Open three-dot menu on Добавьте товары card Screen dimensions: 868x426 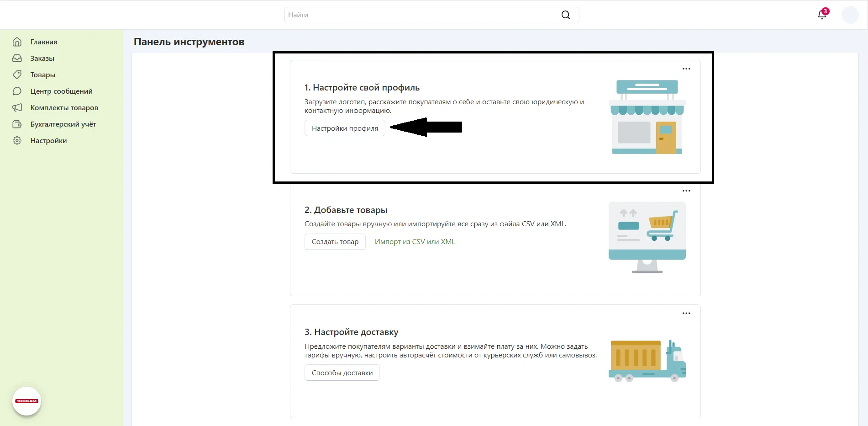686,191
